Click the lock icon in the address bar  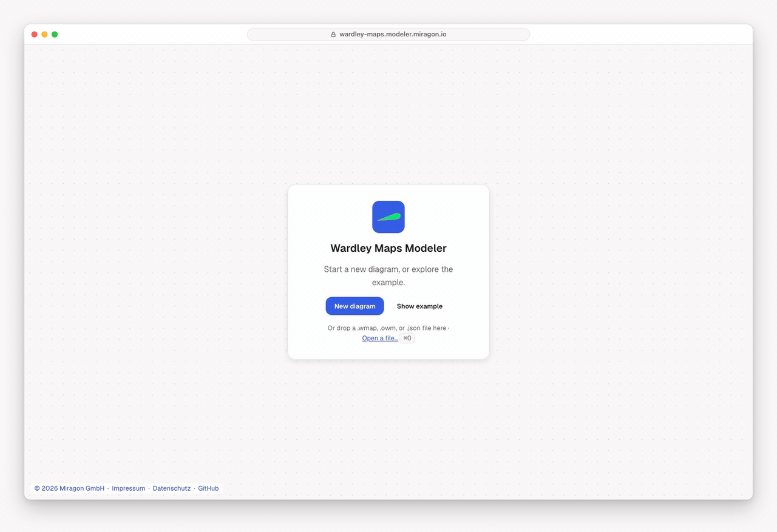click(x=333, y=35)
